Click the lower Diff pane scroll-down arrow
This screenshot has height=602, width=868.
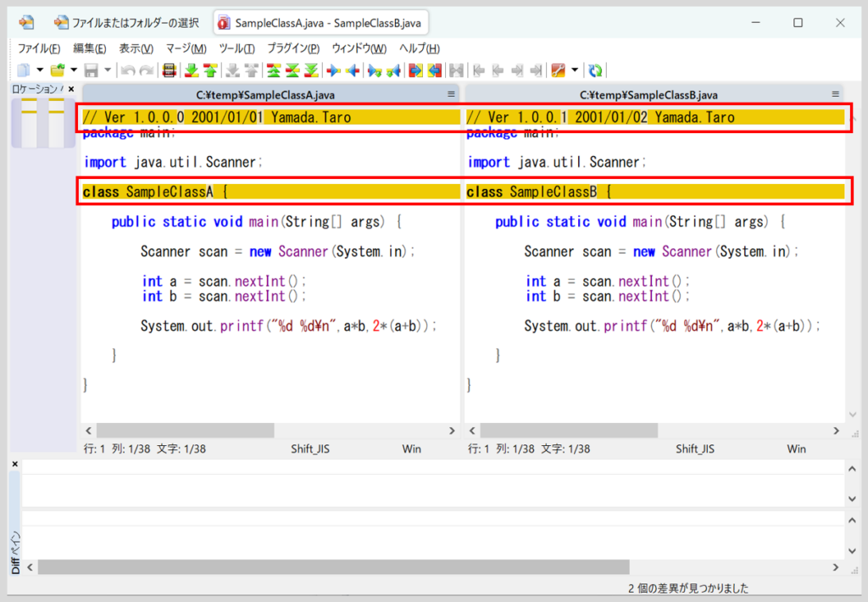[852, 551]
